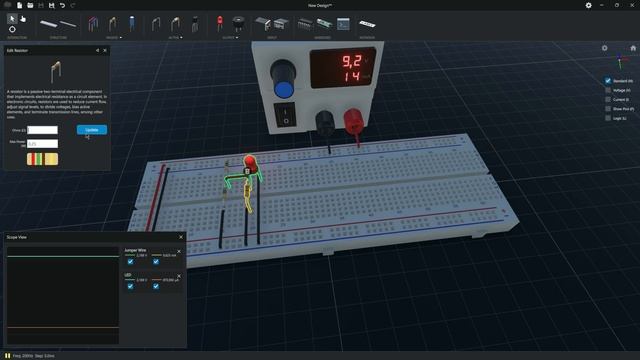Pick the large breadboard structure component
The image size is (640, 360).
coord(49,24)
